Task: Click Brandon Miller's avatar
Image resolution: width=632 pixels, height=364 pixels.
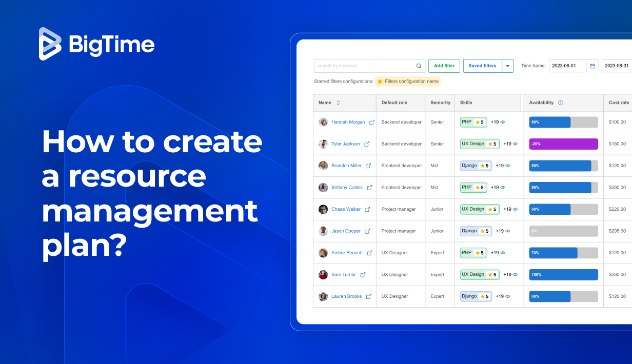Action: tap(323, 166)
